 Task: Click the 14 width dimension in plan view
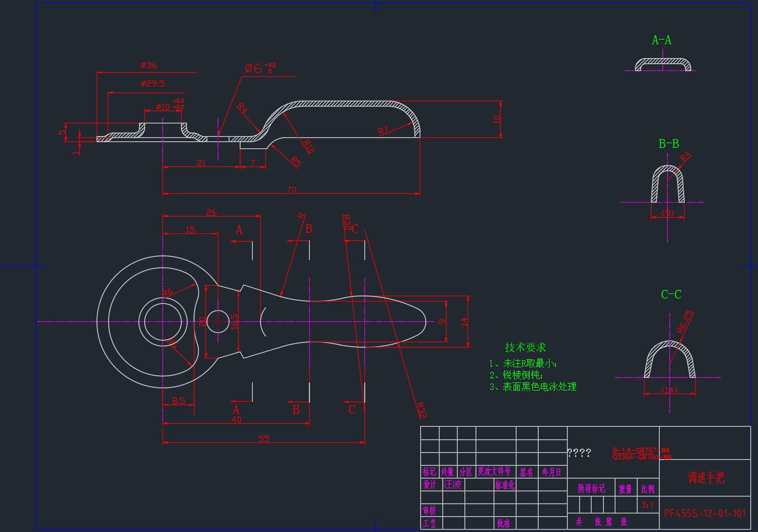465,321
